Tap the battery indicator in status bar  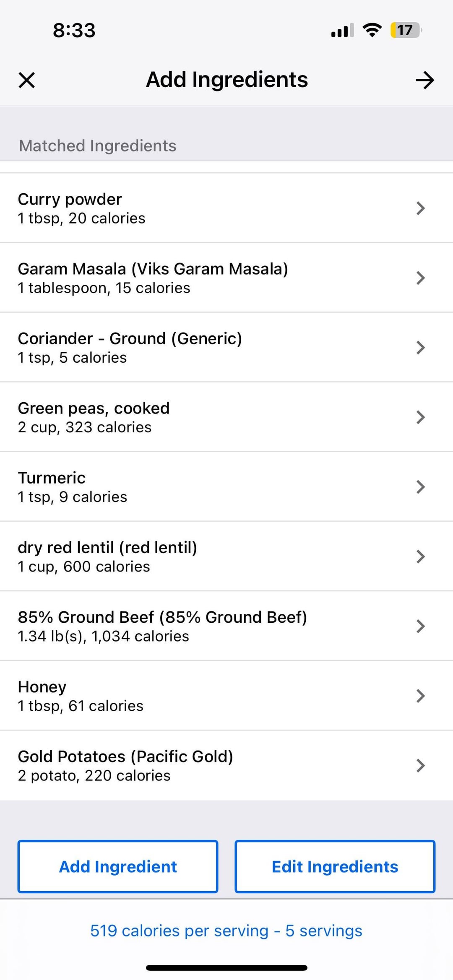405,30
